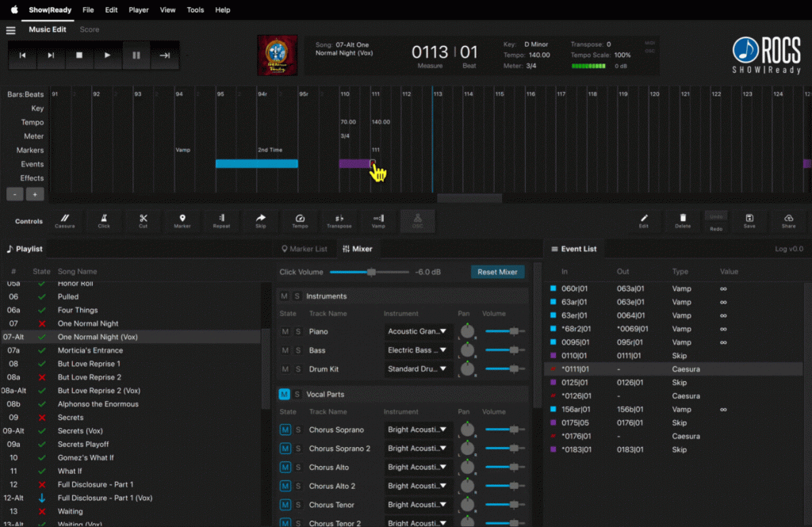Viewport: 812px width, 527px height.
Task: Open the hamburger menu icon
Action: pyautogui.click(x=11, y=30)
